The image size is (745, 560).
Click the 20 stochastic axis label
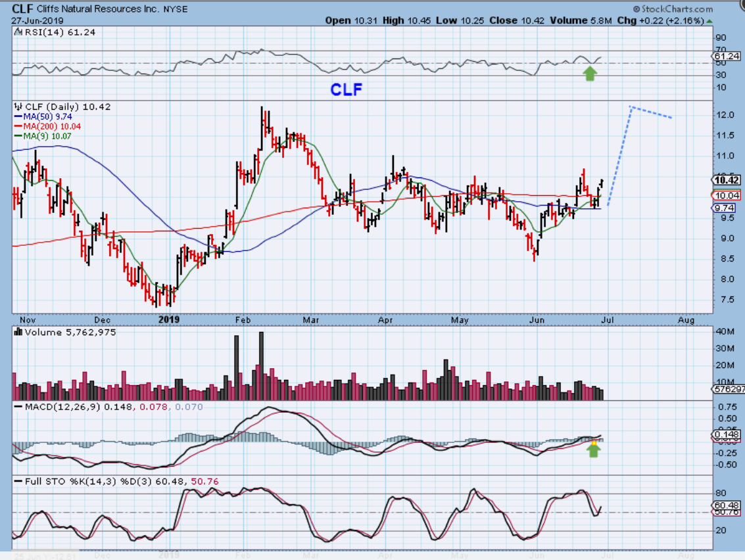tap(721, 530)
